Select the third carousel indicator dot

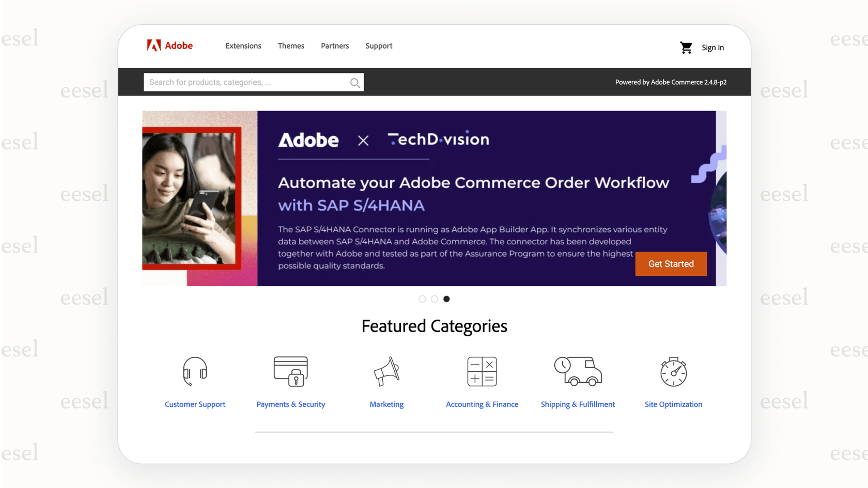click(446, 299)
